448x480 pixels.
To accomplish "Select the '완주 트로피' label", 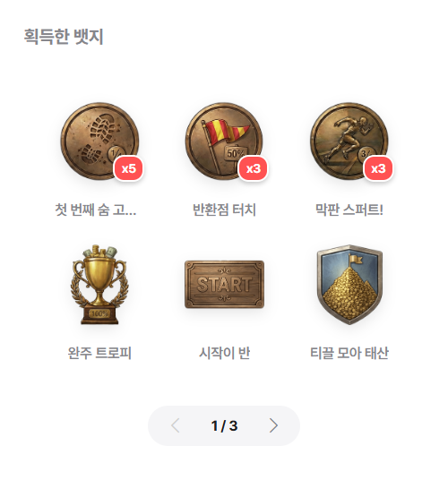I will click(x=99, y=353).
